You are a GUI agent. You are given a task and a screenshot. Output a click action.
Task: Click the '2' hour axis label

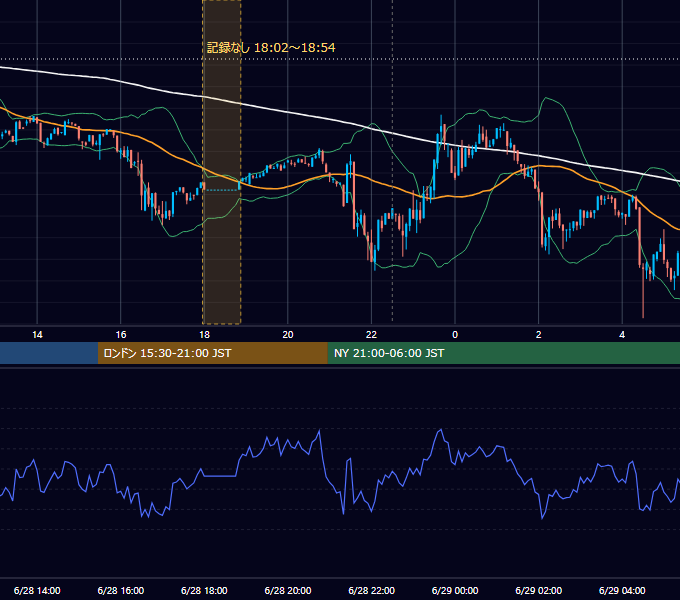pyautogui.click(x=539, y=335)
